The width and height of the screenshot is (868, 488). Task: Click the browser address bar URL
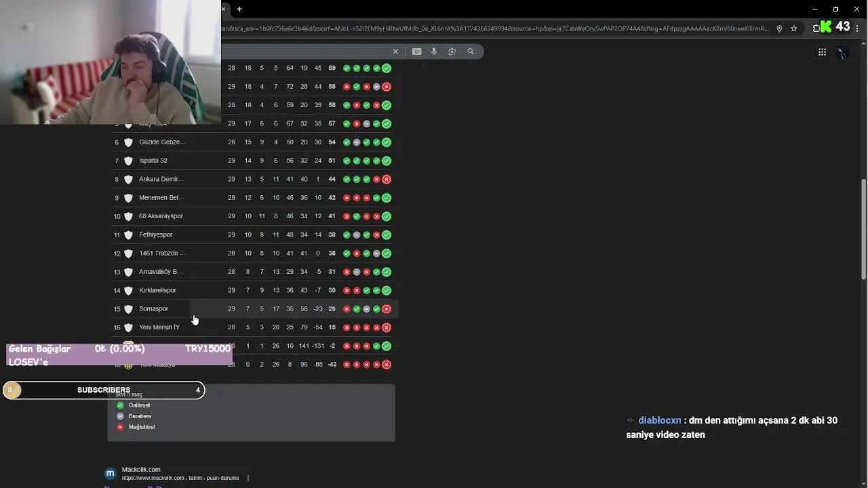click(x=495, y=28)
